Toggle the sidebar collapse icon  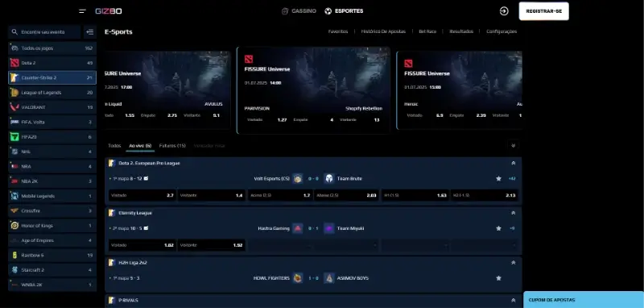(x=90, y=31)
